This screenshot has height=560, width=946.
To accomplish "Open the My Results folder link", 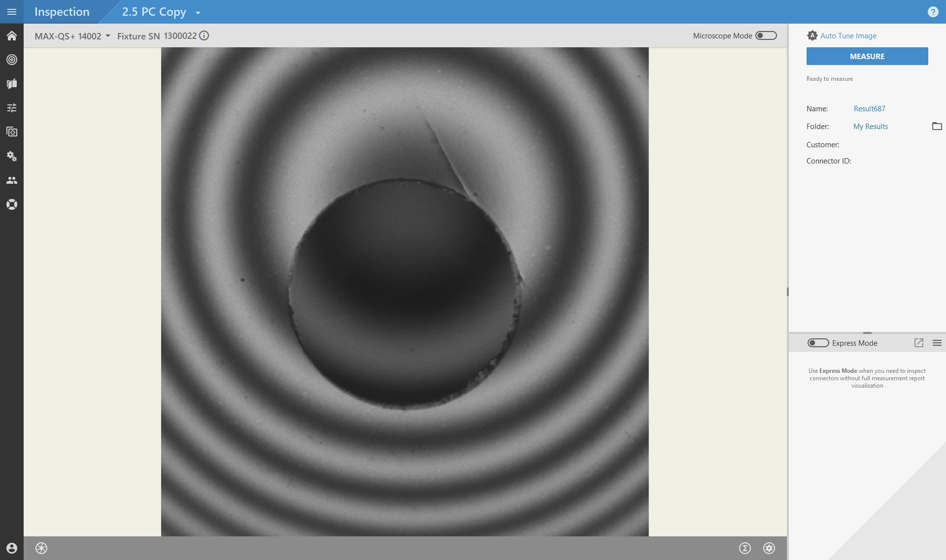I will point(870,126).
